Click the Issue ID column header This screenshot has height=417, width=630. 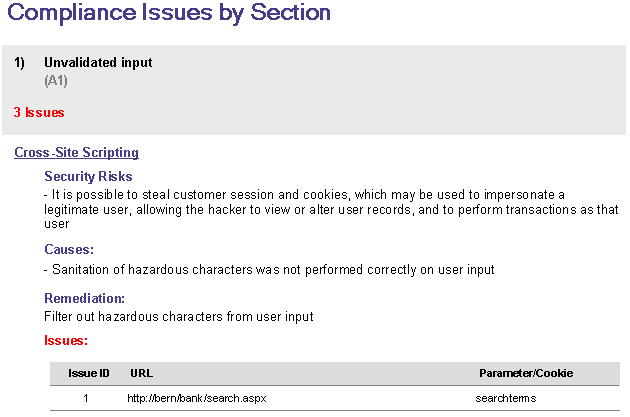tap(89, 373)
